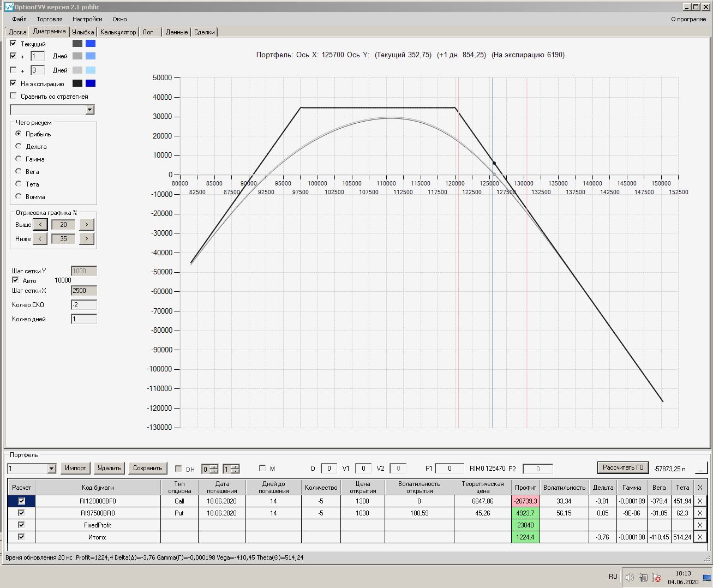Uncheck the 'Текущий' checkbox
The height and width of the screenshot is (588, 713).
(14, 44)
